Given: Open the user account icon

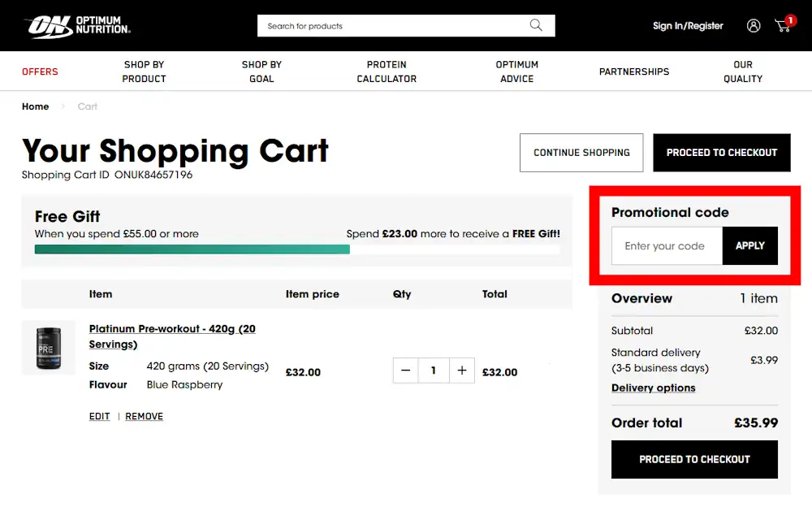Looking at the screenshot, I should (754, 25).
